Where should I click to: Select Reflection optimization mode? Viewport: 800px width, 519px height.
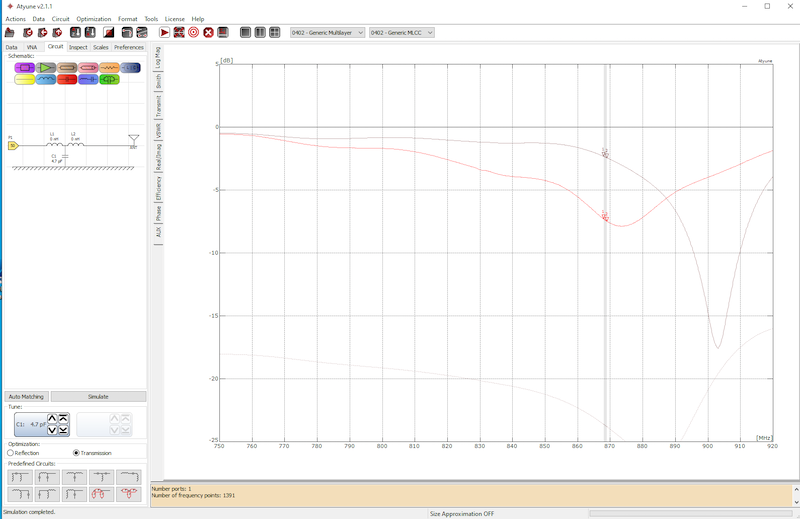point(11,453)
